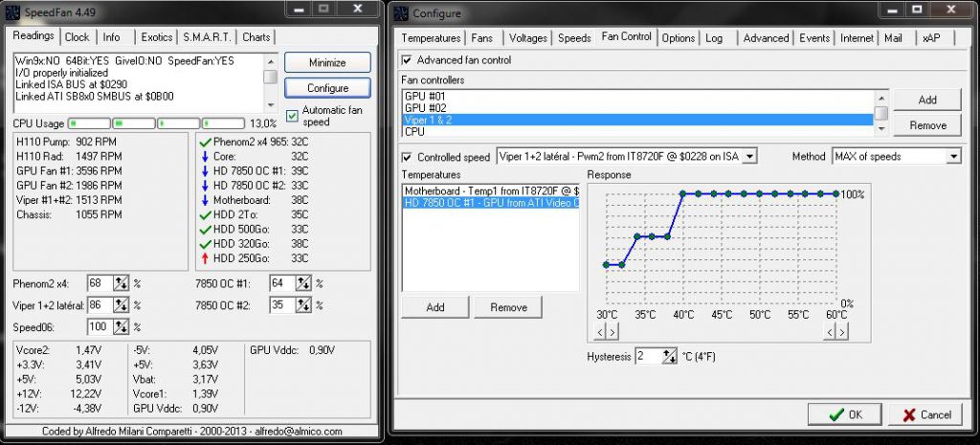Screen dimensions: 980x445
Task: Click the arrow icon next to HD 7850 OC #2
Action: pyautogui.click(x=205, y=186)
